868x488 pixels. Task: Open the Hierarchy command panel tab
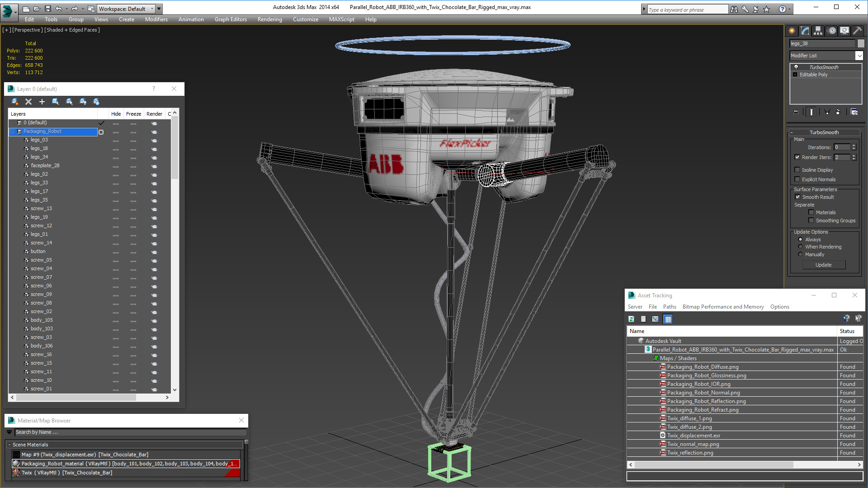818,31
